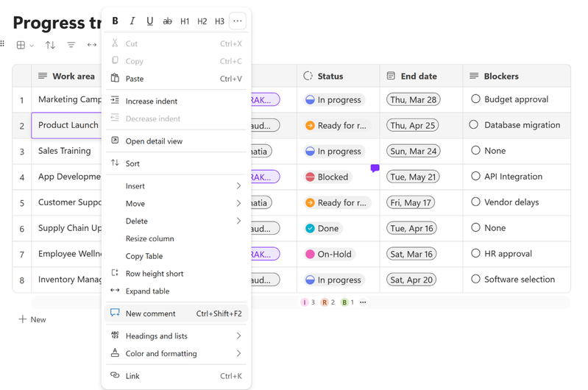Click the table sort arrows icon

[x=50, y=45]
